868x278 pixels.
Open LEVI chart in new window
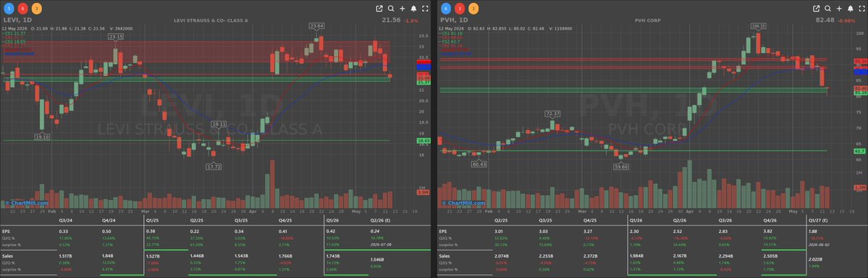click(379, 8)
